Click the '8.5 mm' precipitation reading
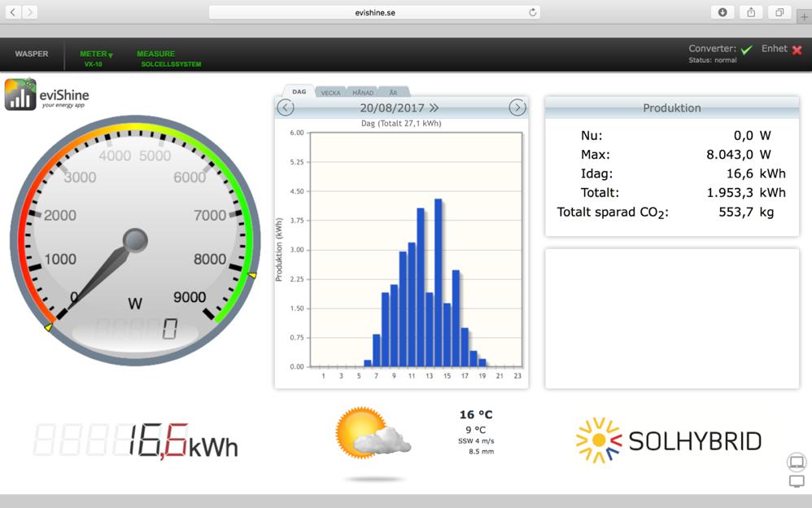 point(481,452)
